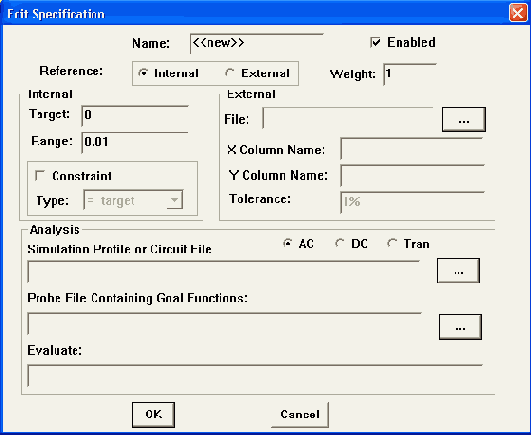Click the X Column Name field

click(x=411, y=148)
